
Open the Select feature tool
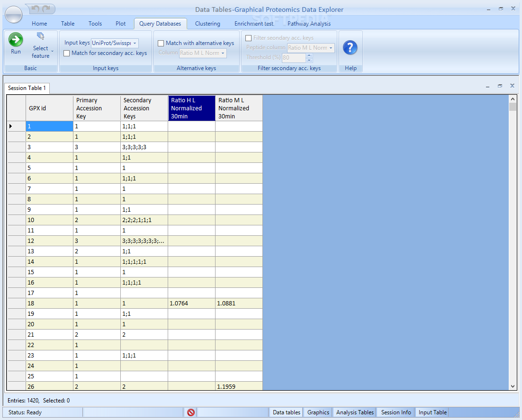[x=41, y=46]
